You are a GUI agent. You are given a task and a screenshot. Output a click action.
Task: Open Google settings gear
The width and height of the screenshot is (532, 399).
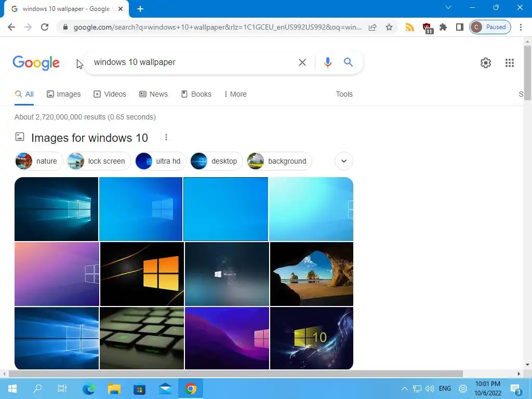486,63
